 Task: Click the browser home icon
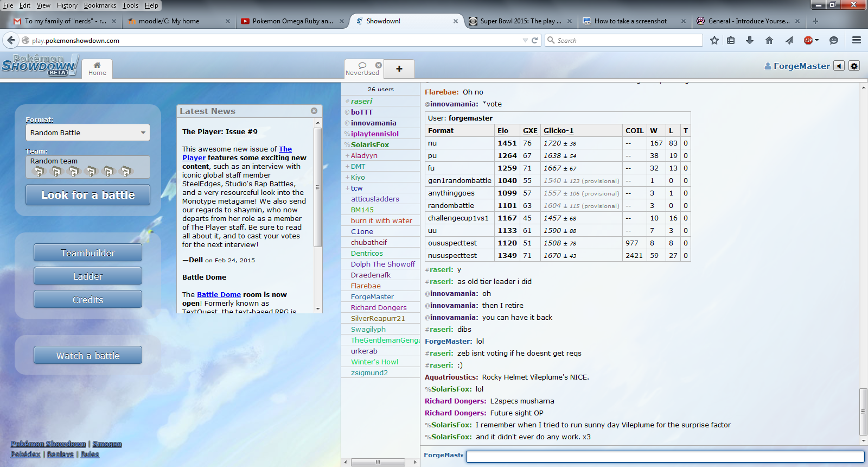[769, 40]
